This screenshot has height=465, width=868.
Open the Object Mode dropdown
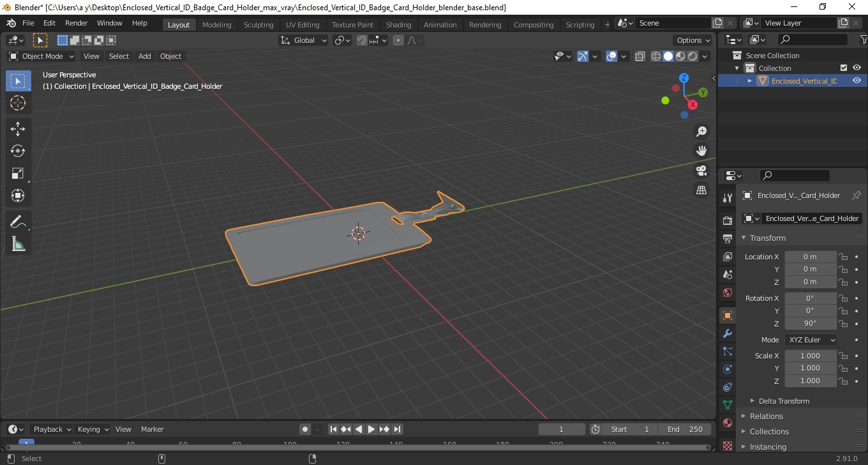pos(41,56)
